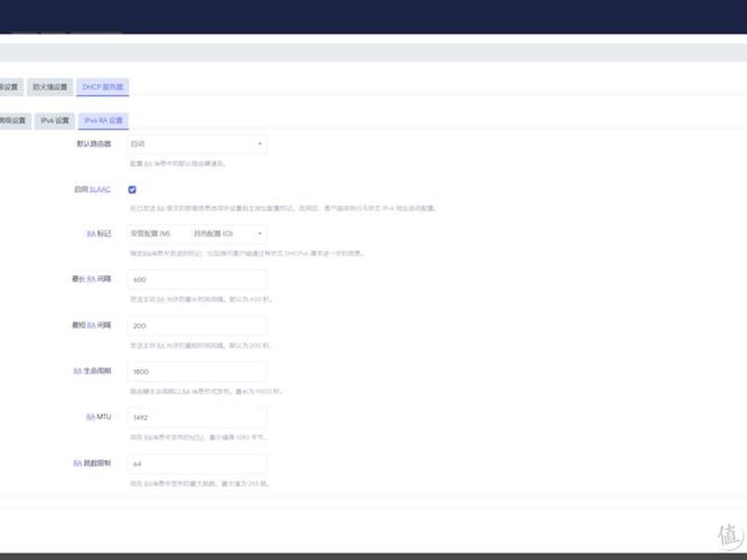Open the IPv6 设置 sub-tab
747x560 pixels.
click(55, 121)
